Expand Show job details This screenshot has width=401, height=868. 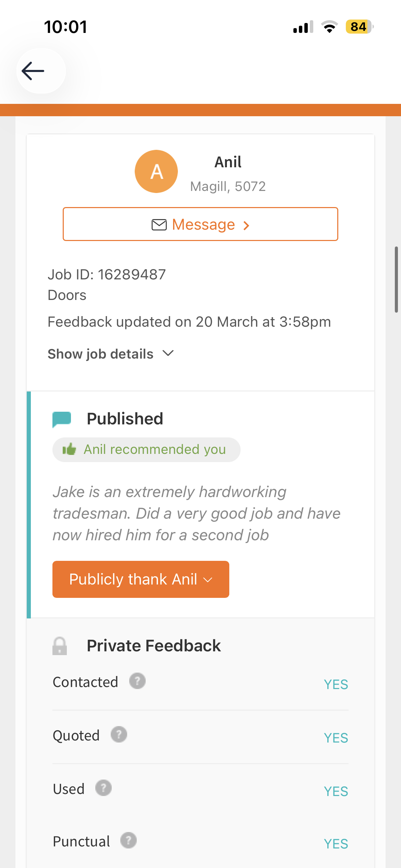coord(100,354)
